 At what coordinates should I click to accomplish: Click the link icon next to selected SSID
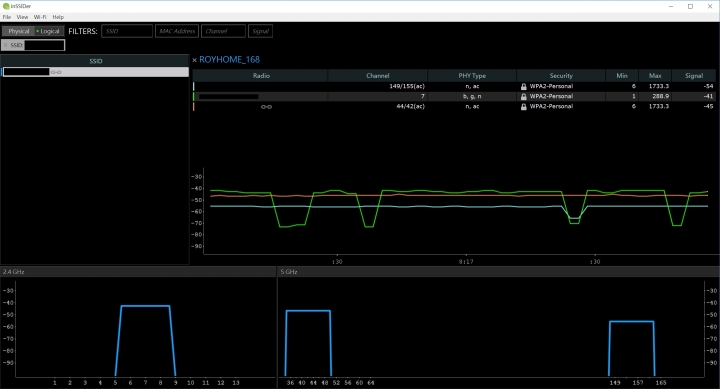click(56, 72)
